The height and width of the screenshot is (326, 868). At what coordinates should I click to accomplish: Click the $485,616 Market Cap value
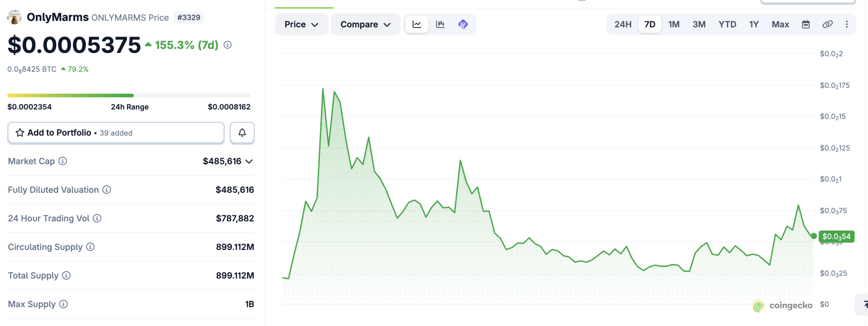[x=222, y=161]
